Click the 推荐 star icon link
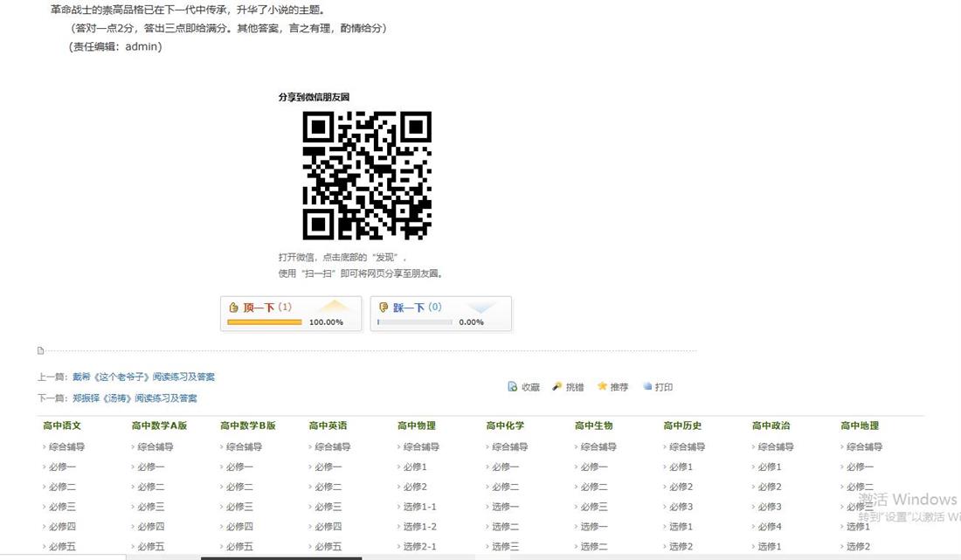This screenshot has height=560, width=961. coord(613,387)
